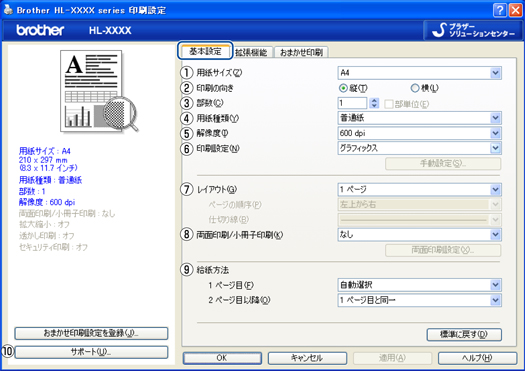Click the 部数 copies number field

coord(352,103)
